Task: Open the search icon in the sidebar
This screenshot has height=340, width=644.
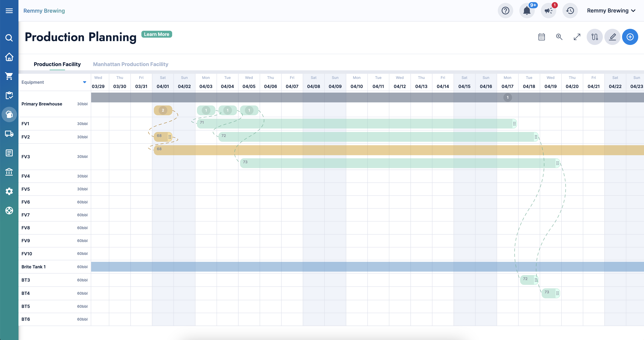Action: click(x=9, y=38)
